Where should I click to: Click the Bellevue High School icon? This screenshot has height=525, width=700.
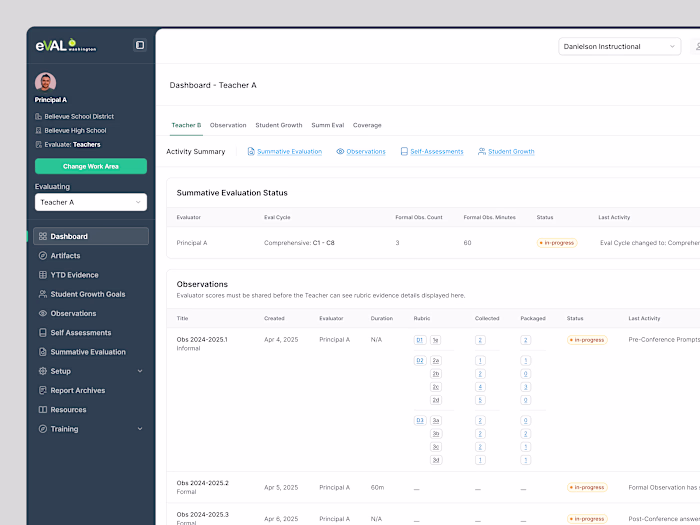38,131
